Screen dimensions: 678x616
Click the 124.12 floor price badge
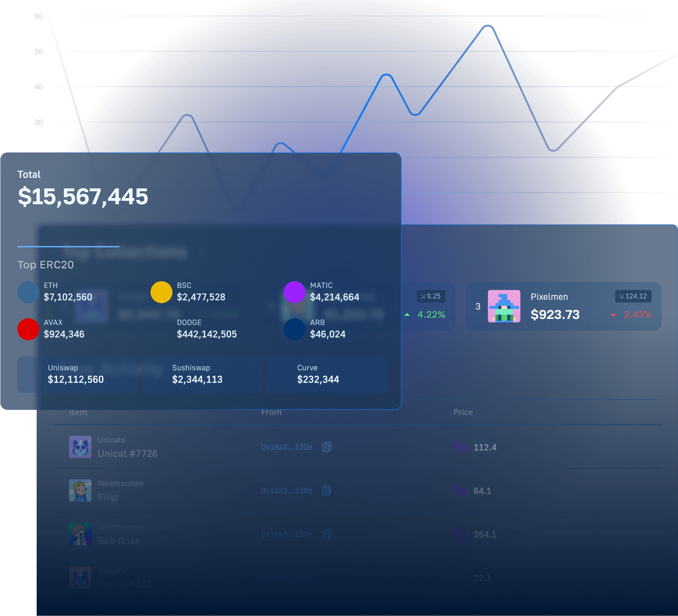633,296
